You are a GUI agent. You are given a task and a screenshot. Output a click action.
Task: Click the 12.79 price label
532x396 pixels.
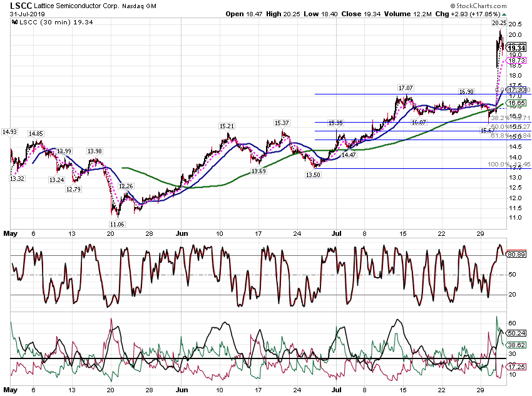click(73, 189)
